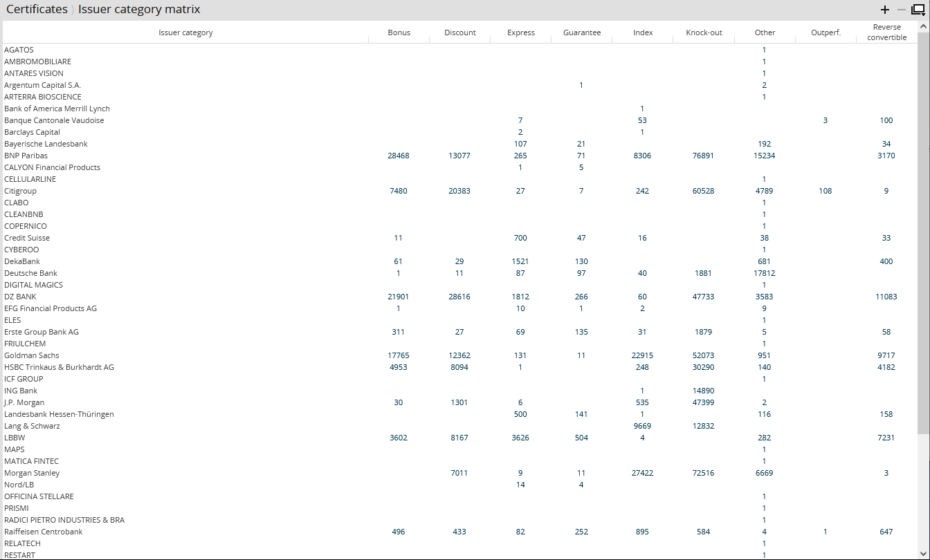Select the Issuer category matrix breadcrumb title
The image size is (930, 560).
(x=139, y=10)
